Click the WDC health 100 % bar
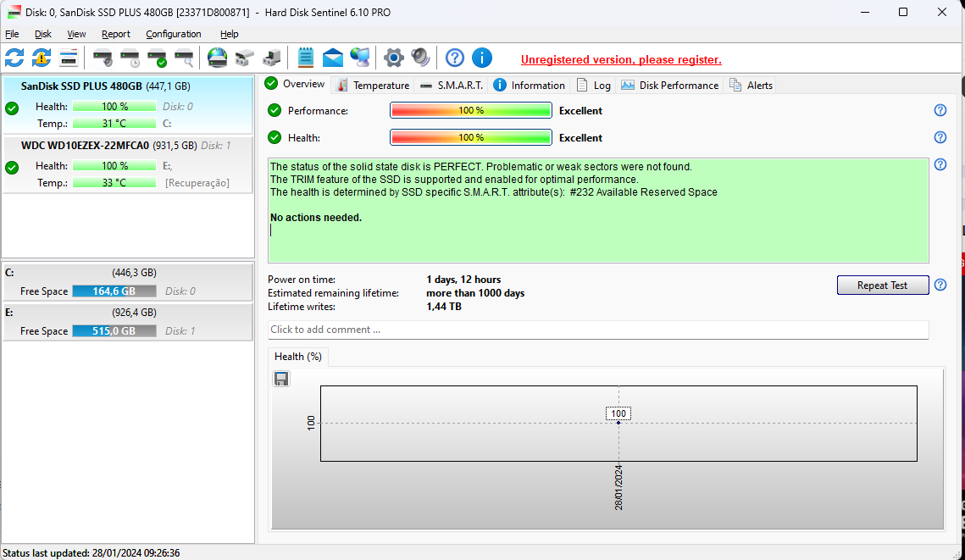This screenshot has width=965, height=560. 114,165
